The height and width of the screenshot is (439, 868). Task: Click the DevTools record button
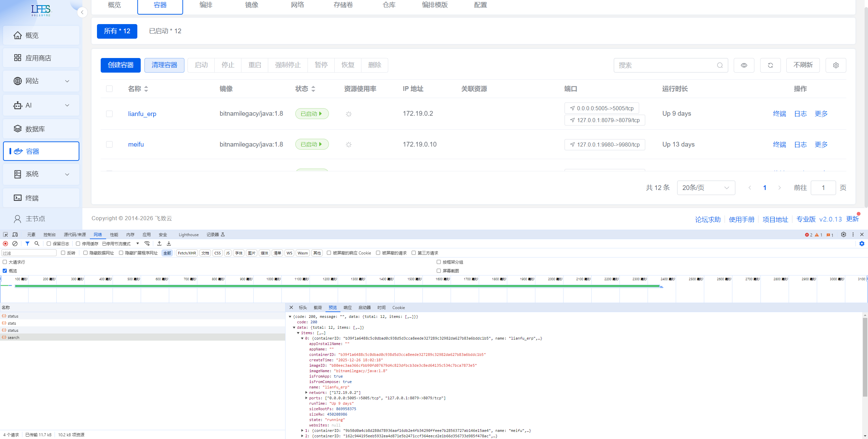pyautogui.click(x=5, y=244)
